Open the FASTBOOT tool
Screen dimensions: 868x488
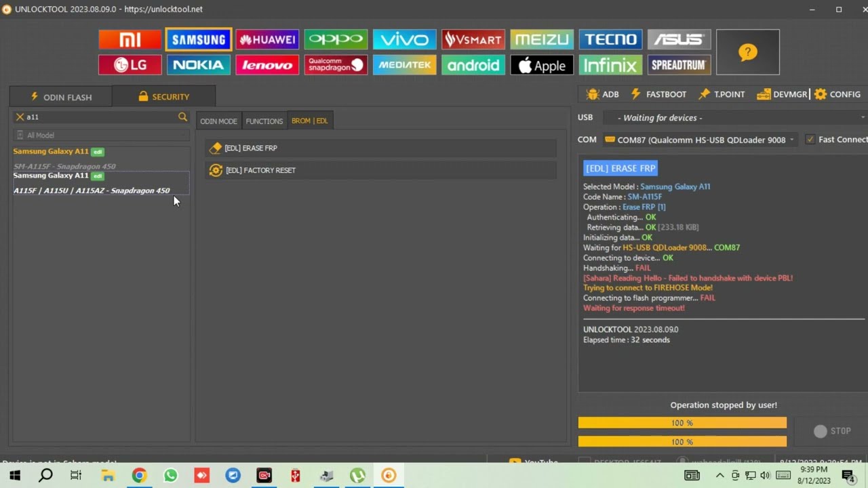(658, 94)
